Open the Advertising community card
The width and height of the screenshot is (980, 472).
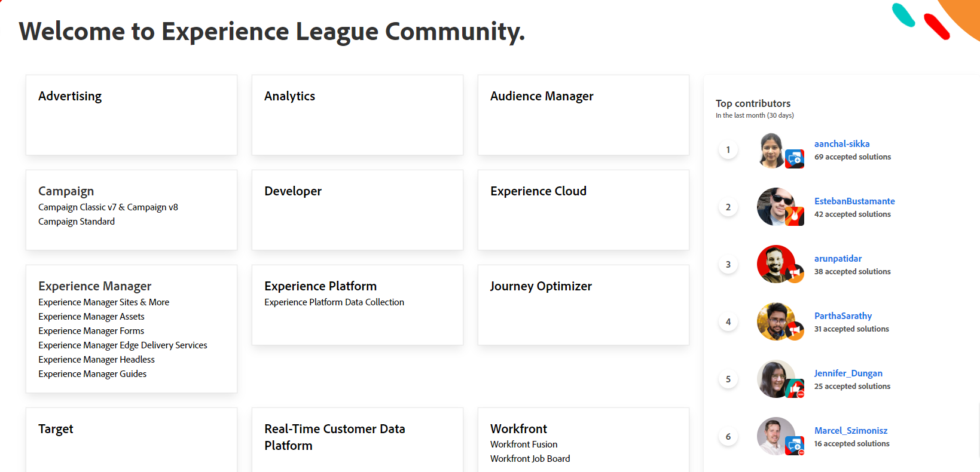pyautogui.click(x=132, y=115)
